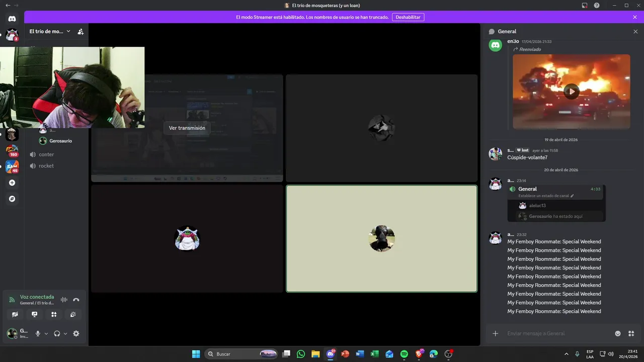Click en3o username in chat
Viewport: 644px width, 362px height.
513,41
